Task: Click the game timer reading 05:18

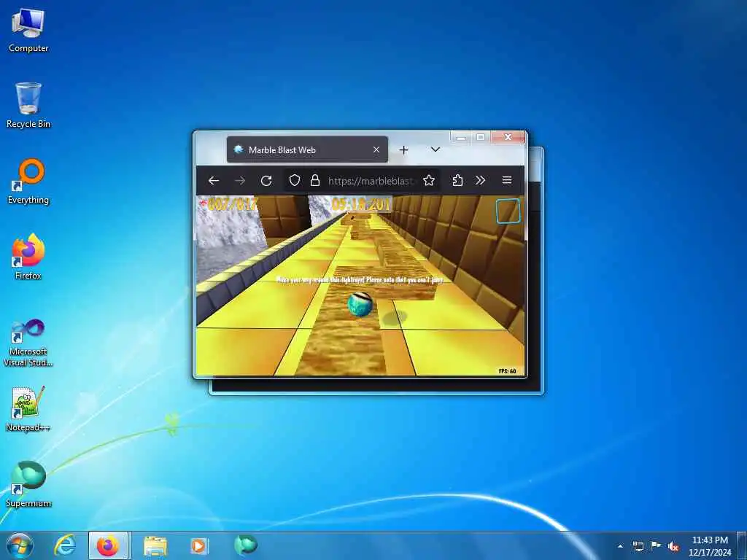Action: 361,205
